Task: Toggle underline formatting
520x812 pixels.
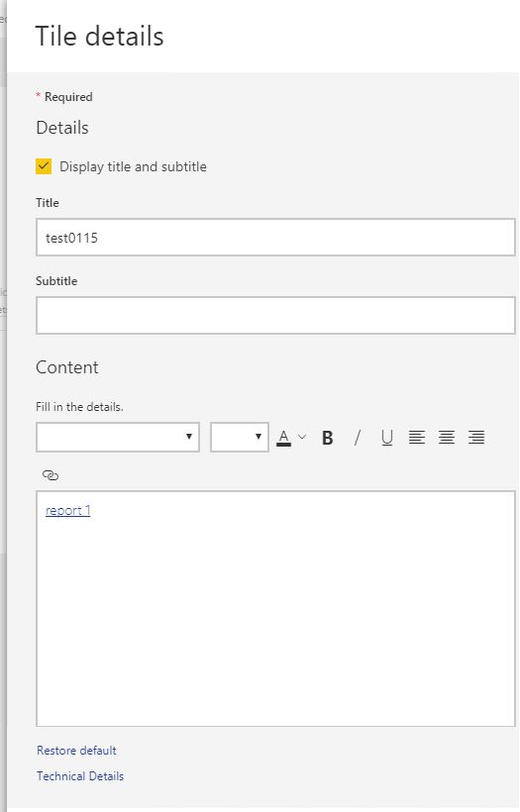Action: click(387, 438)
